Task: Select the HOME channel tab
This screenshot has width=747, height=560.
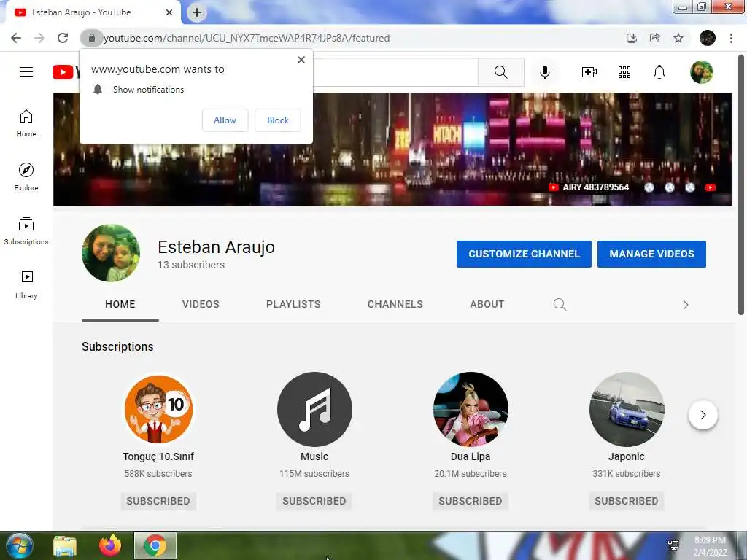Action: pos(120,304)
